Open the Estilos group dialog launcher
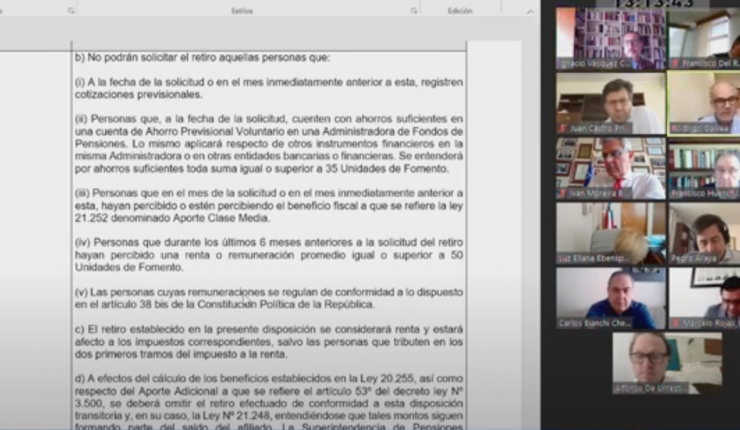The height and width of the screenshot is (430, 740). (413, 9)
